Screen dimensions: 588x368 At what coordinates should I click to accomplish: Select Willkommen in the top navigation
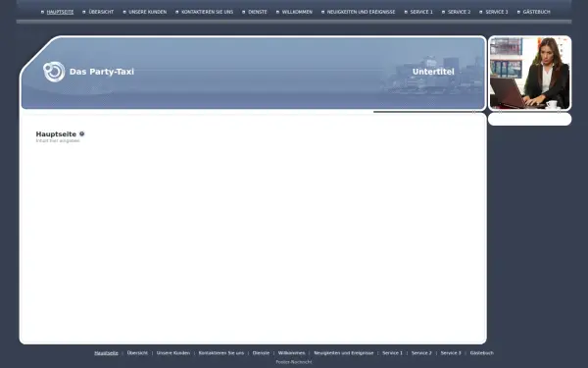click(x=297, y=12)
